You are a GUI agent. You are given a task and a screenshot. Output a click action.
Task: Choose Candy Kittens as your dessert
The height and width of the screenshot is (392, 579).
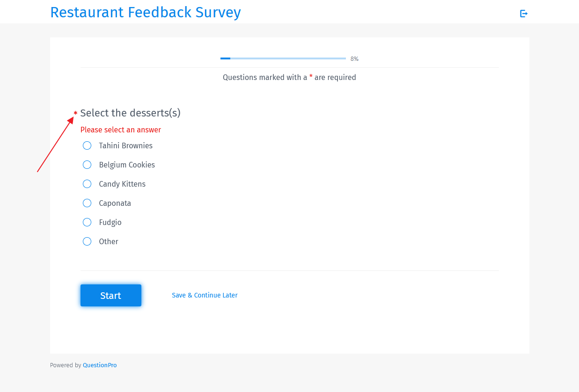[x=87, y=184]
